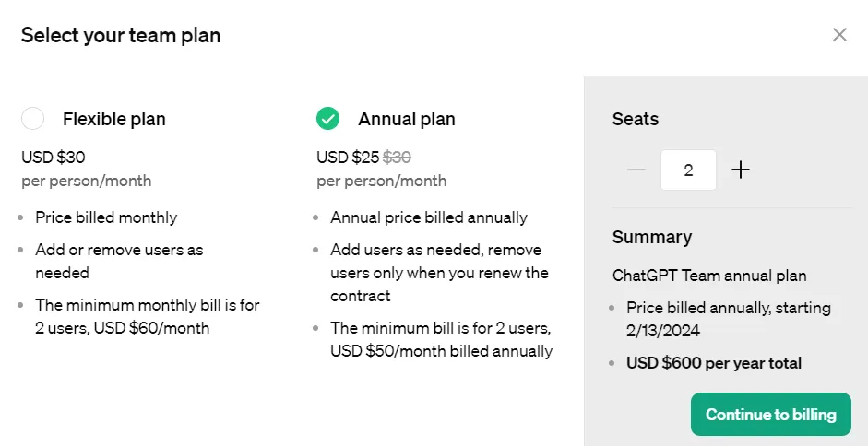
Task: Click the Seats section heading
Action: [636, 119]
